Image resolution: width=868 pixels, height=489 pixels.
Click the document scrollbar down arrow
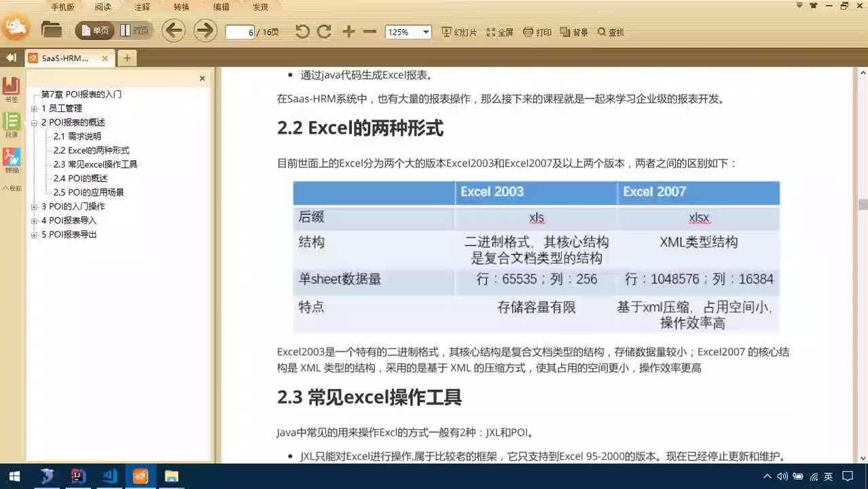click(x=863, y=458)
